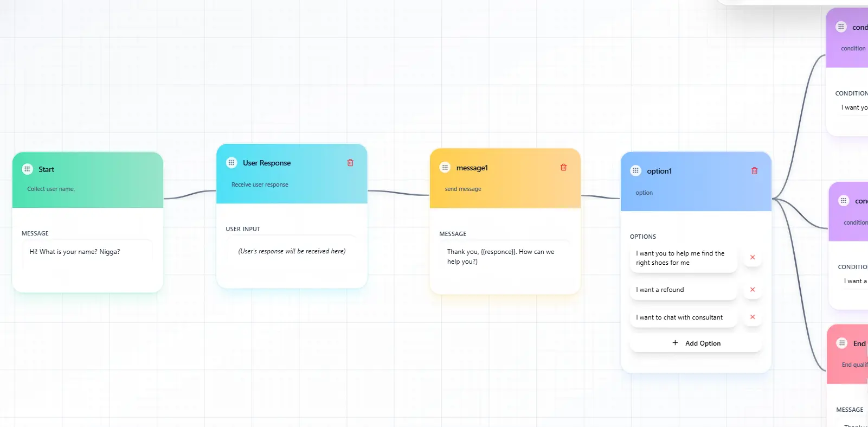Remove the 'chat with consultant' option
This screenshot has height=427, width=868.
click(x=753, y=317)
